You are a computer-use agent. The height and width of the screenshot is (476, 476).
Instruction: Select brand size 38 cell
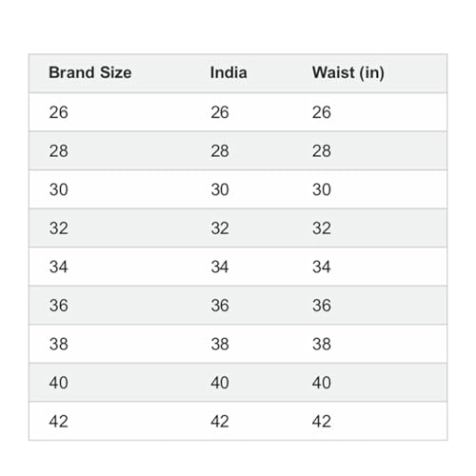pos(58,345)
